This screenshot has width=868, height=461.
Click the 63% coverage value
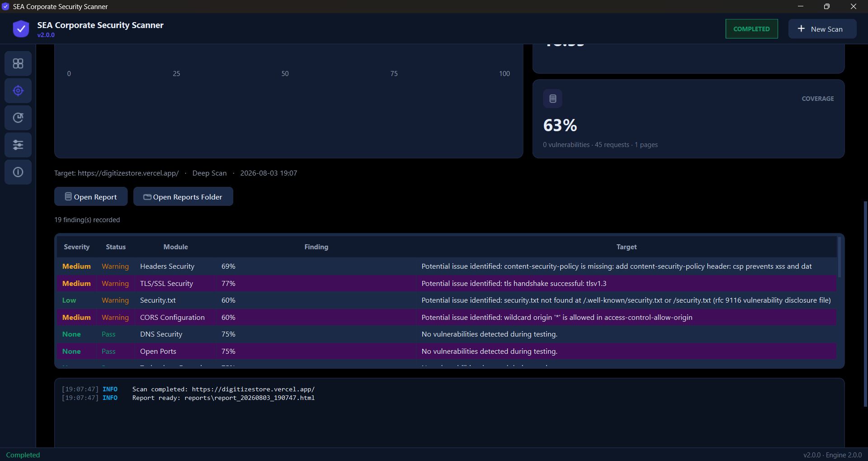point(560,125)
